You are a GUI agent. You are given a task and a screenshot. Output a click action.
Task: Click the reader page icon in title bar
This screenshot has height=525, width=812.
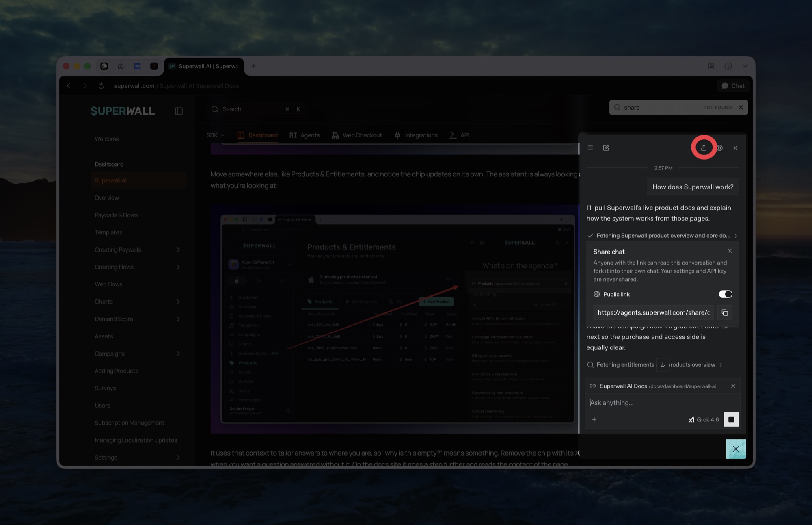[711, 66]
